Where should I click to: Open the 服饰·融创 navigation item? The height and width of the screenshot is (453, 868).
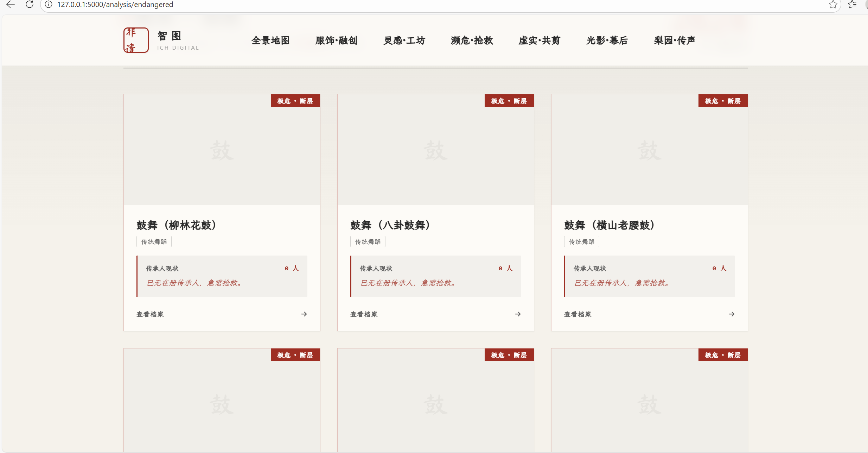pos(336,40)
